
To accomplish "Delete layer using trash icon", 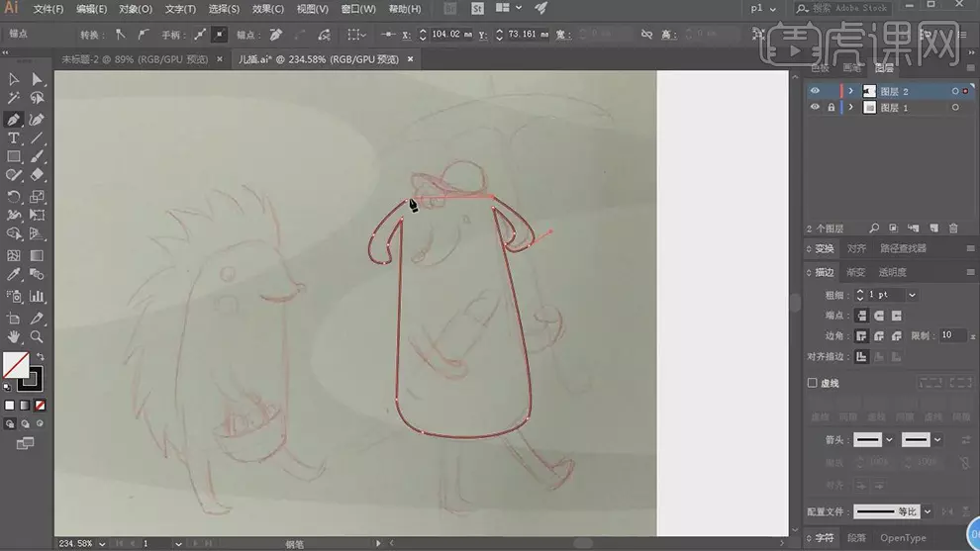I will point(953,229).
